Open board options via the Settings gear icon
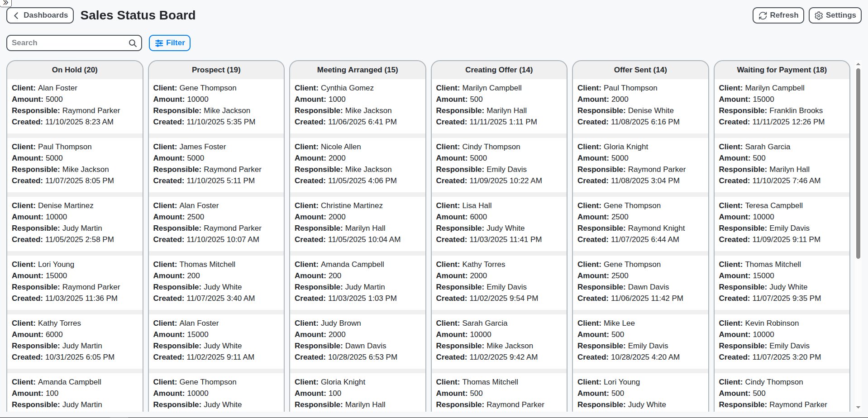Image resolution: width=868 pixels, height=418 pixels. tap(818, 15)
